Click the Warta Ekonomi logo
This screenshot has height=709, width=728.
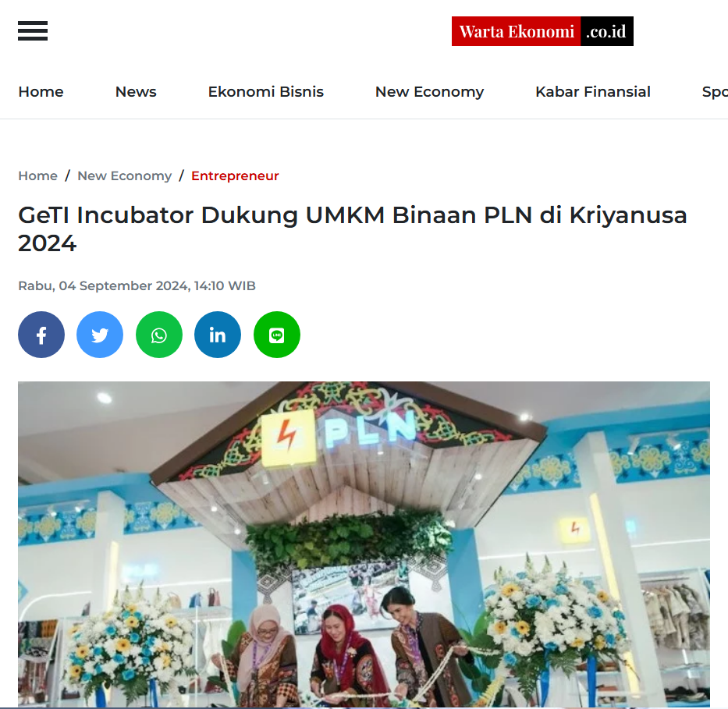[542, 31]
